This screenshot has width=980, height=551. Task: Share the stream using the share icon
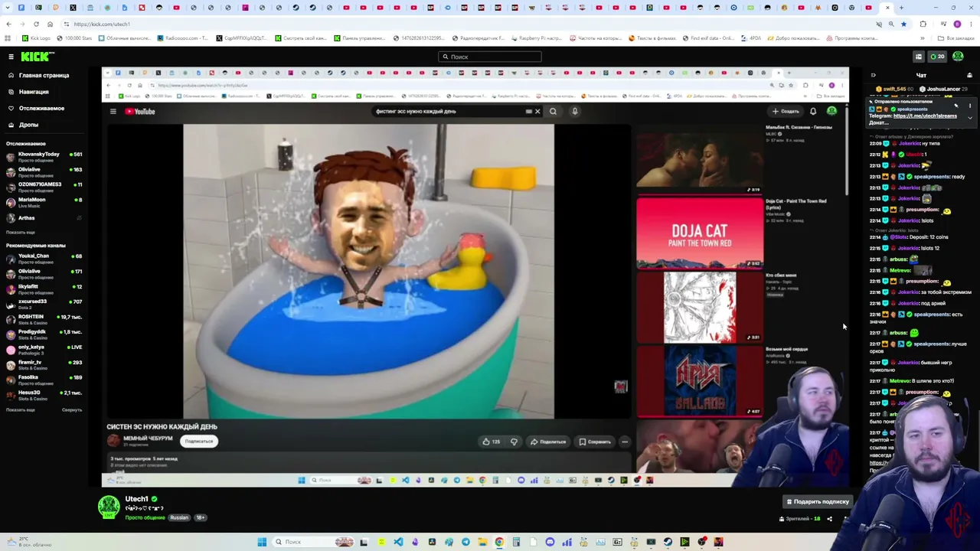pos(829,519)
